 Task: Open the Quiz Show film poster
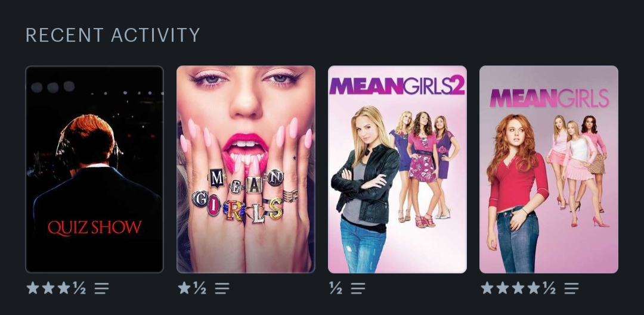(94, 169)
